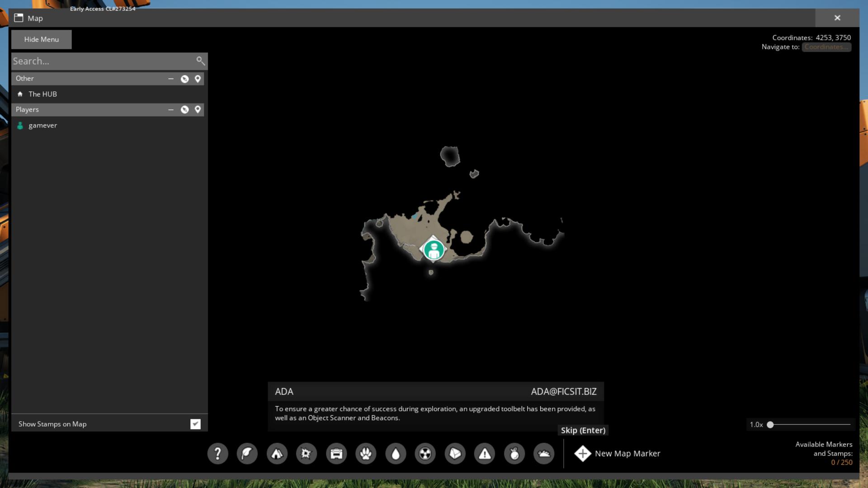Select the tent camp stamp

[277, 453]
